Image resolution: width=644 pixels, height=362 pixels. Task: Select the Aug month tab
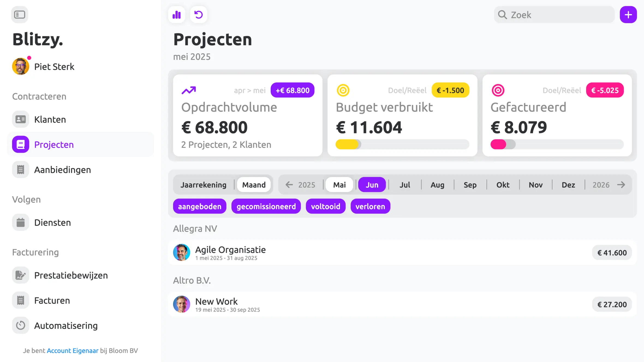point(437,185)
